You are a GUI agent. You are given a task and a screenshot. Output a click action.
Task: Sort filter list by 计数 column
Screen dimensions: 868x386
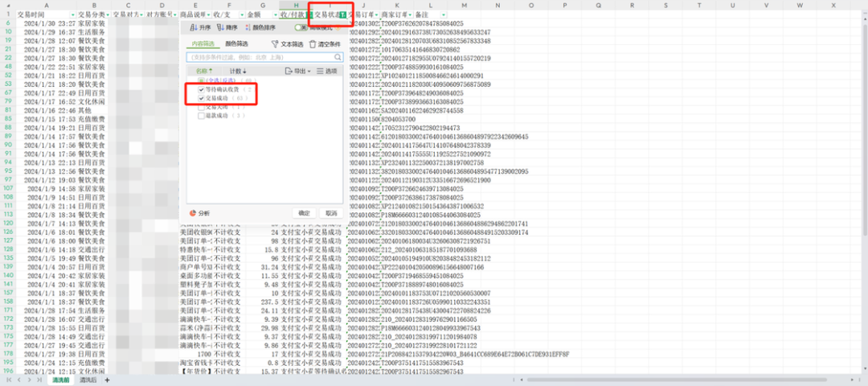pyautogui.click(x=238, y=71)
